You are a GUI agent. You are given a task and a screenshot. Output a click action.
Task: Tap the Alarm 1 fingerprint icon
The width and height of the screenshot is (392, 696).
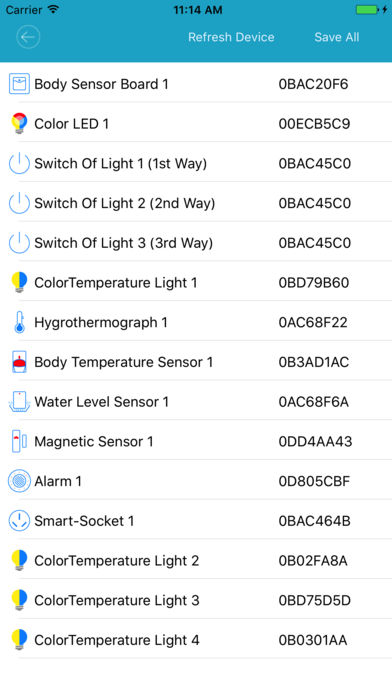(20, 481)
